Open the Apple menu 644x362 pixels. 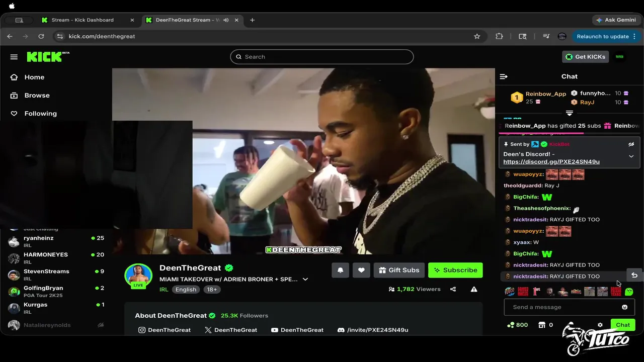point(12,6)
